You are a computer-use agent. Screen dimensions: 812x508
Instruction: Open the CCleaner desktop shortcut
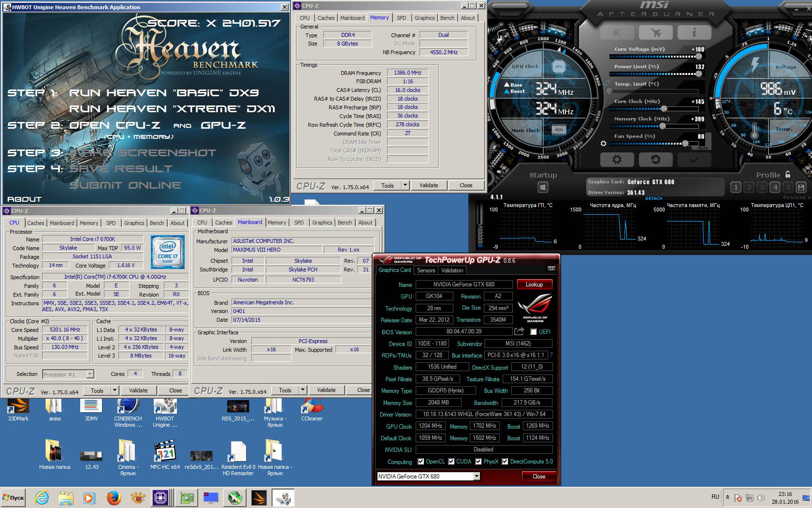pos(312,410)
